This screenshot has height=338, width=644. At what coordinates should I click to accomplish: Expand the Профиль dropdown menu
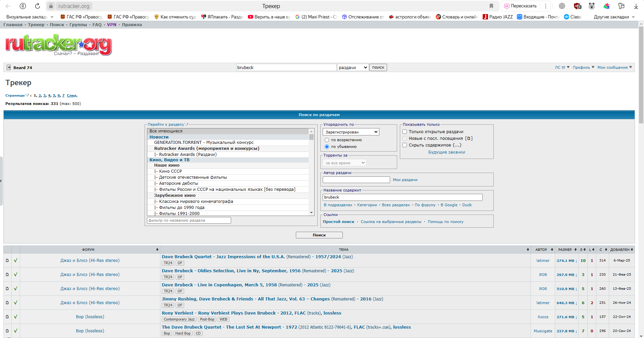pyautogui.click(x=584, y=67)
